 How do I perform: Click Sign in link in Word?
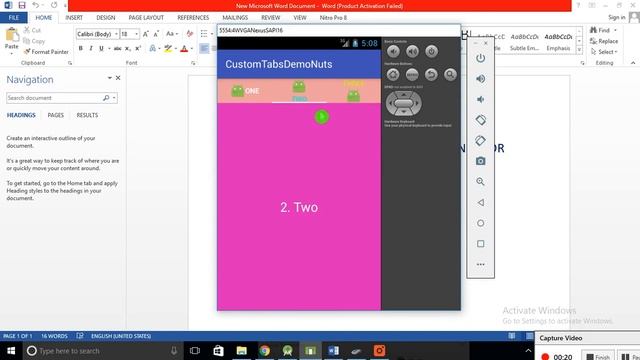pos(616,17)
